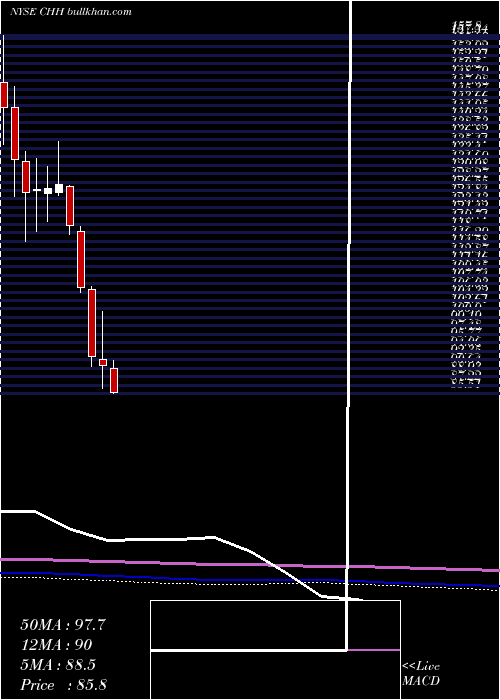500x700 pixels.
Task: Click the final lowest red candlestick
Action: point(114,379)
